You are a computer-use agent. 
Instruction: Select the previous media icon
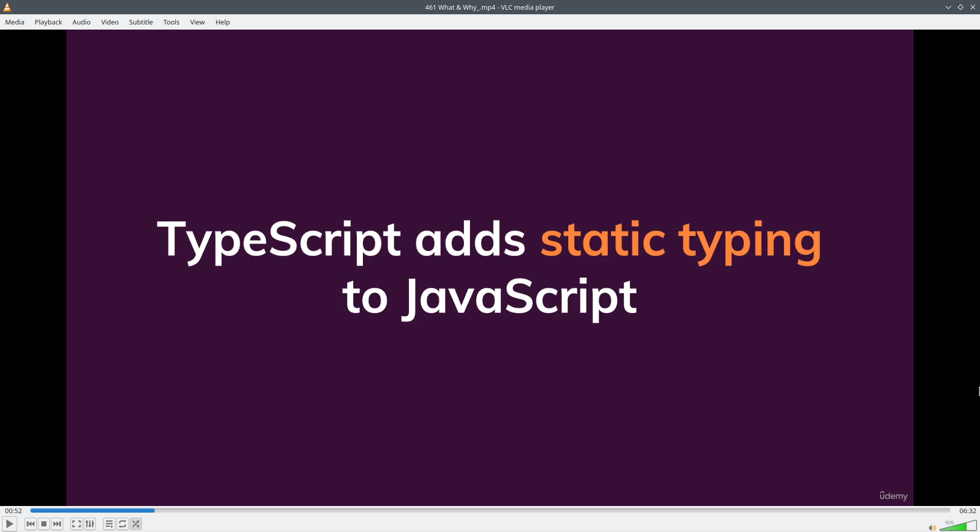30,523
